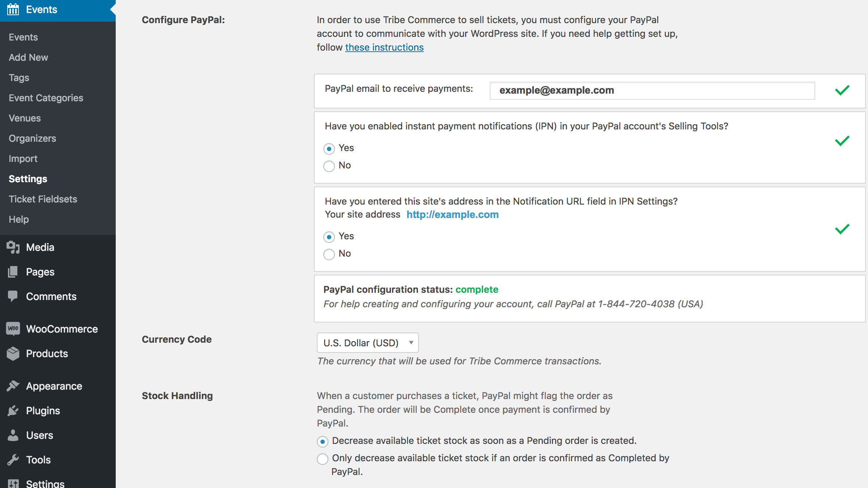This screenshot has width=868, height=488.
Task: Click the http://example.com site address link
Action: pyautogui.click(x=452, y=215)
